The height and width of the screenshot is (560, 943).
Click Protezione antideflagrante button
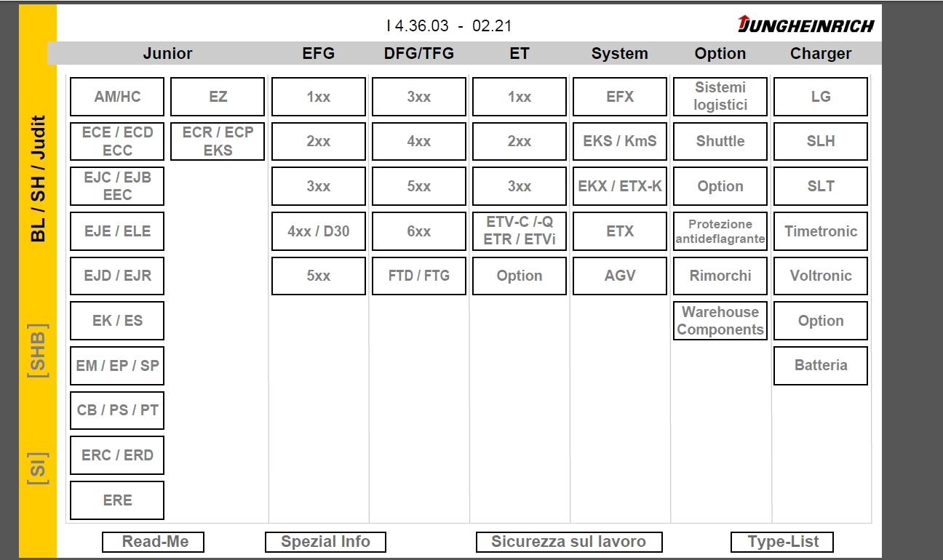point(720,231)
